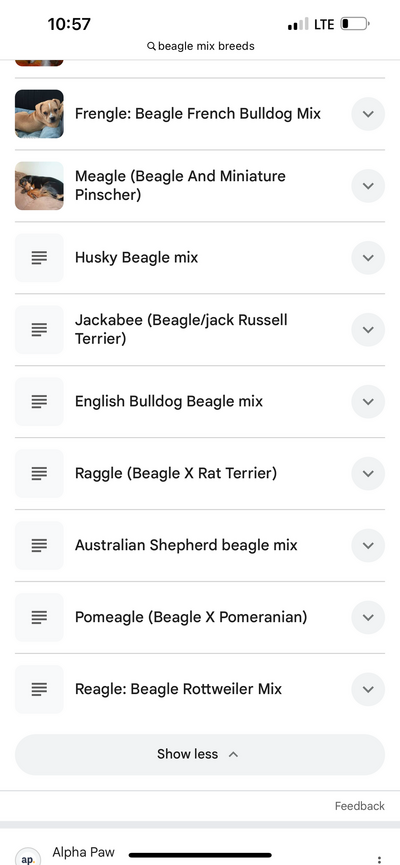Collapse the list with Show less
The width and height of the screenshot is (400, 865).
pos(200,754)
